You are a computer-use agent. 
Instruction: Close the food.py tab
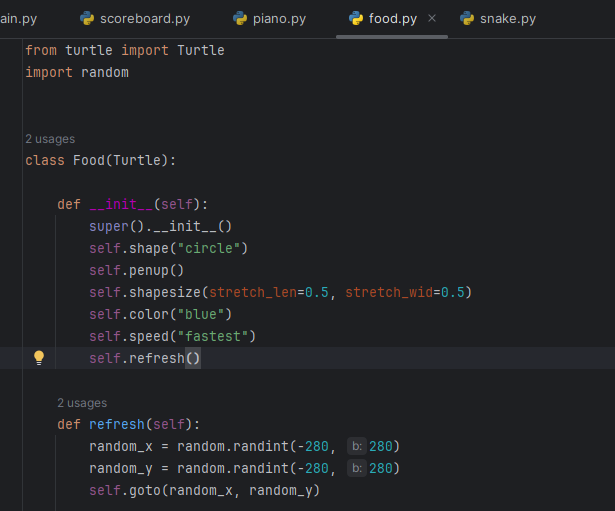[x=432, y=18]
